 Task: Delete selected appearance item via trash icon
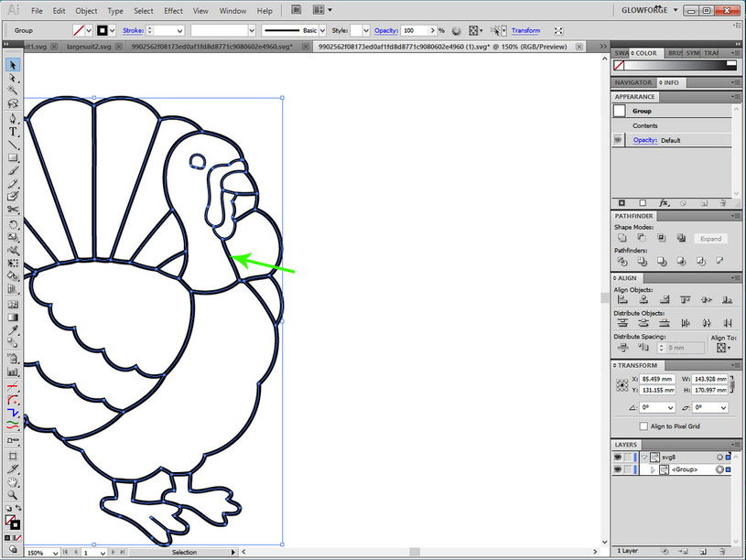point(722,203)
